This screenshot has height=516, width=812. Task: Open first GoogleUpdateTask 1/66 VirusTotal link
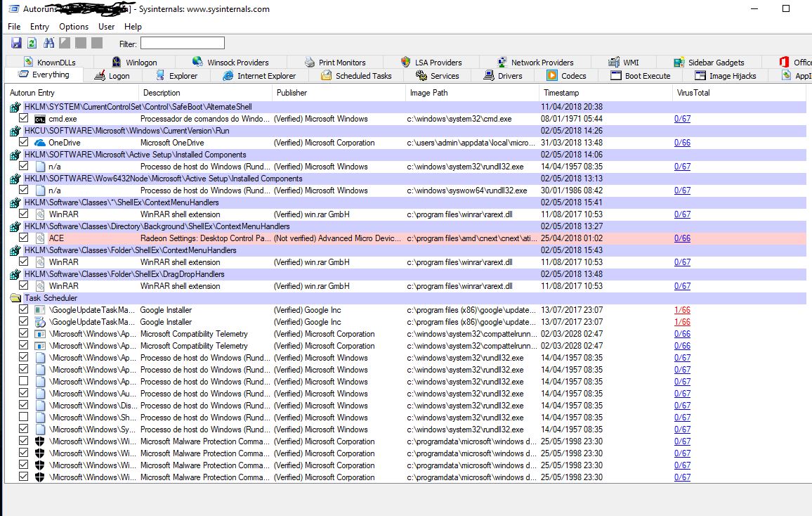coord(682,310)
